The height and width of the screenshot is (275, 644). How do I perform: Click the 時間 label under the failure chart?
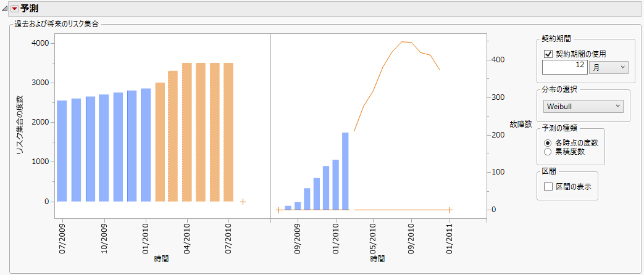[x=377, y=258]
